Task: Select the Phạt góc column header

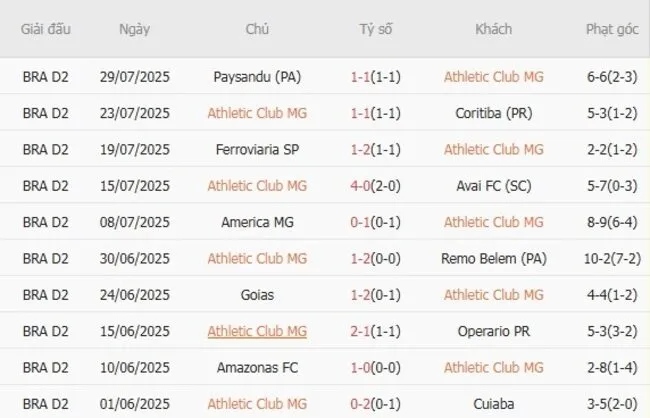Action: pos(613,29)
